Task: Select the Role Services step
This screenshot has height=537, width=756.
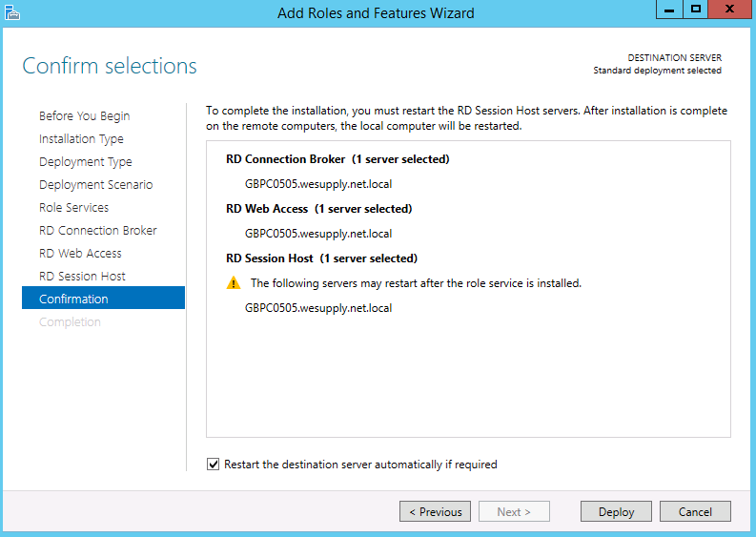Action: pos(73,208)
